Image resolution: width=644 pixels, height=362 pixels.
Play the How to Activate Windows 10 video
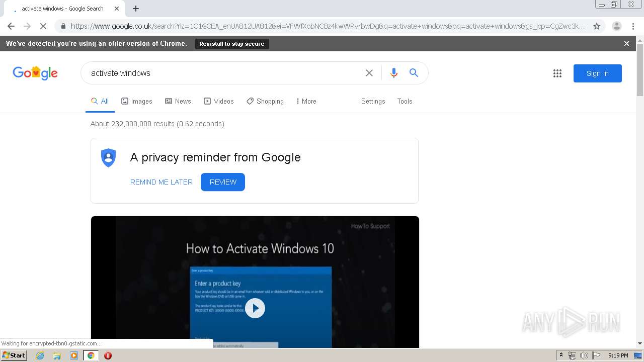(x=255, y=308)
